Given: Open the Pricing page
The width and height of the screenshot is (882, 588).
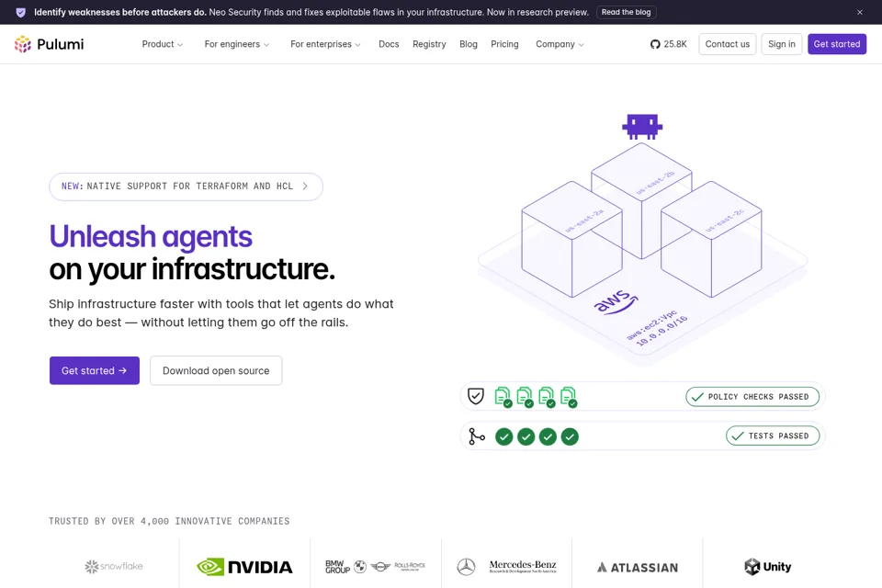Looking at the screenshot, I should 504,44.
